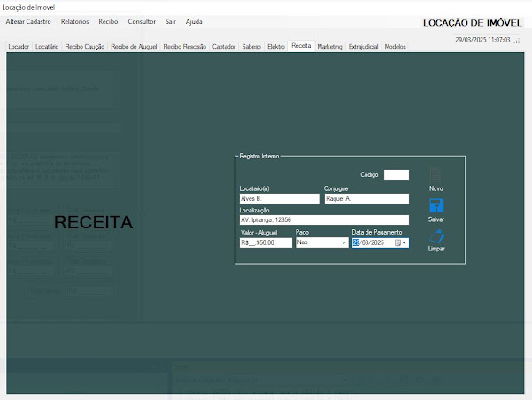Open the Alterar Cadastro menu
This screenshot has height=400, width=532.
click(28, 22)
